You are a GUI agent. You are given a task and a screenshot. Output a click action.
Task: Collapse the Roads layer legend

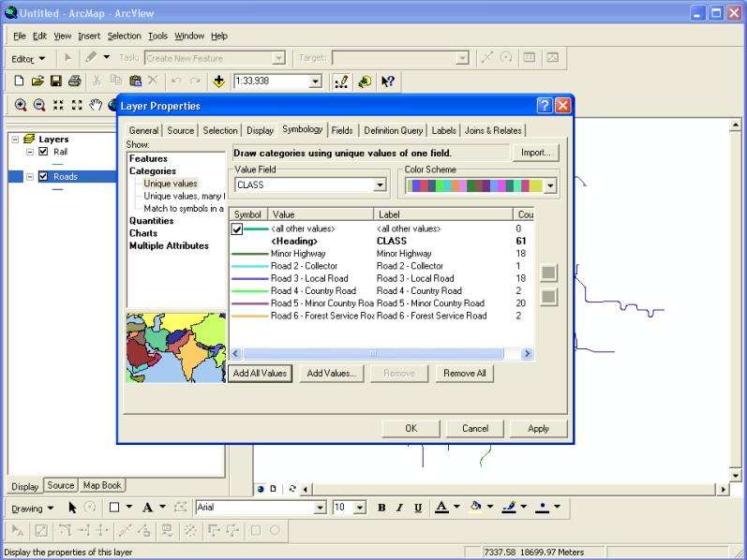click(x=30, y=176)
